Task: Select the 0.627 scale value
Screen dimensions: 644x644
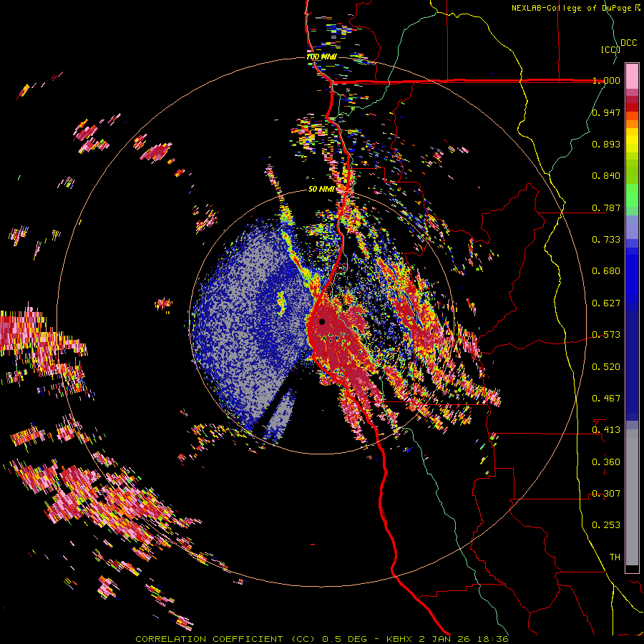Action: pyautogui.click(x=606, y=303)
